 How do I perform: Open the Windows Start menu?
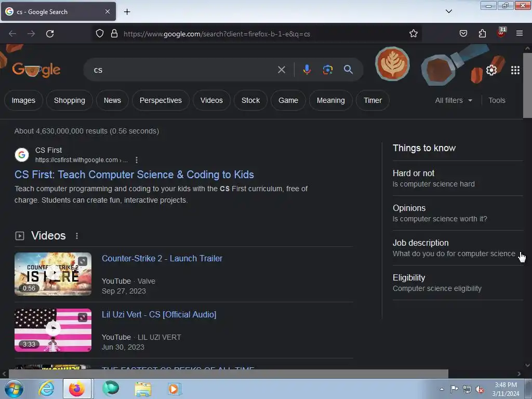click(x=14, y=389)
